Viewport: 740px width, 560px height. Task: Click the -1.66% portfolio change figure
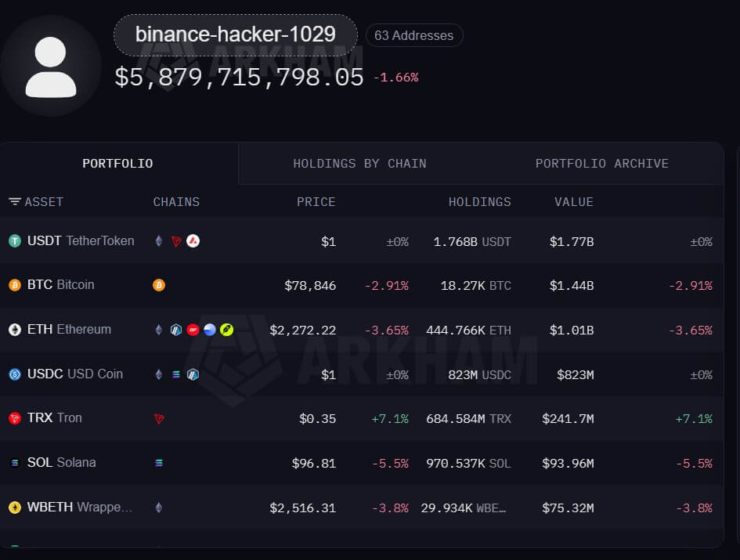396,78
